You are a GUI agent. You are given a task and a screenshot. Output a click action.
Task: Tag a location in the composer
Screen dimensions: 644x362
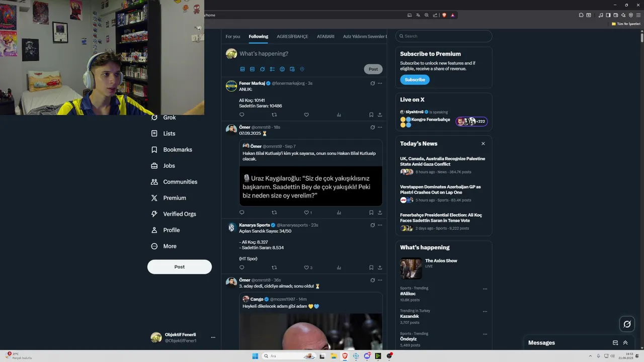point(302,69)
